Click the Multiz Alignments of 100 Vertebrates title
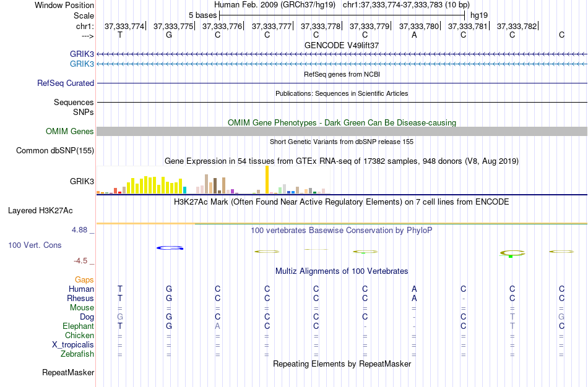This screenshot has width=588, height=387. click(342, 271)
